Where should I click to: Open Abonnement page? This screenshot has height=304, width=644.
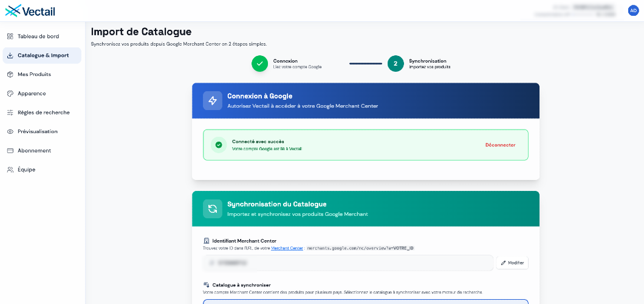point(42,150)
